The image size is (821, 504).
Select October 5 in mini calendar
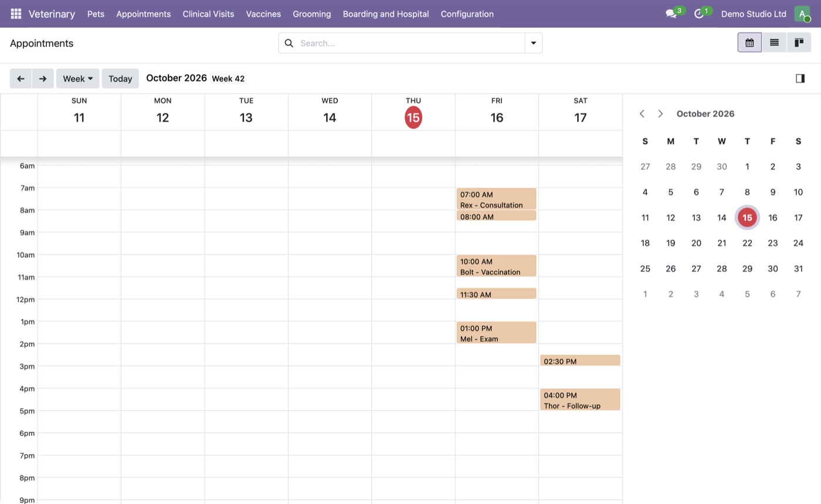(x=671, y=192)
